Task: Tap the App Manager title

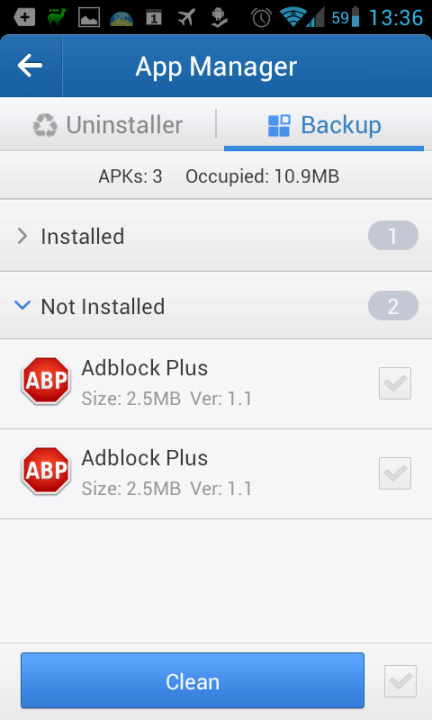Action: pos(216,67)
